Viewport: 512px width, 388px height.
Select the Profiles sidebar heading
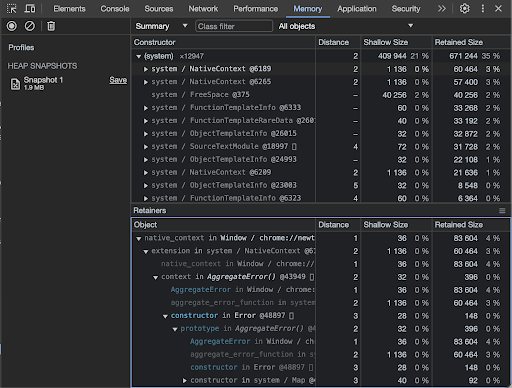[21, 48]
